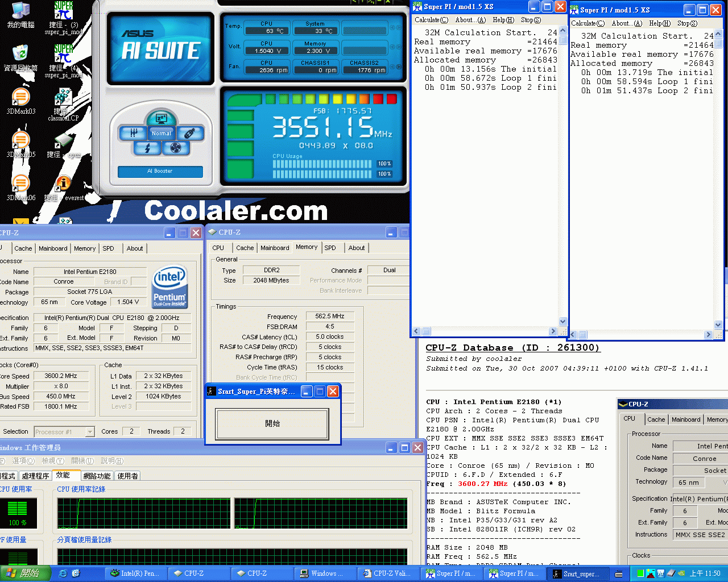Select the cpuz desktop shortcut
This screenshot has height=582, width=728.
(x=63, y=144)
